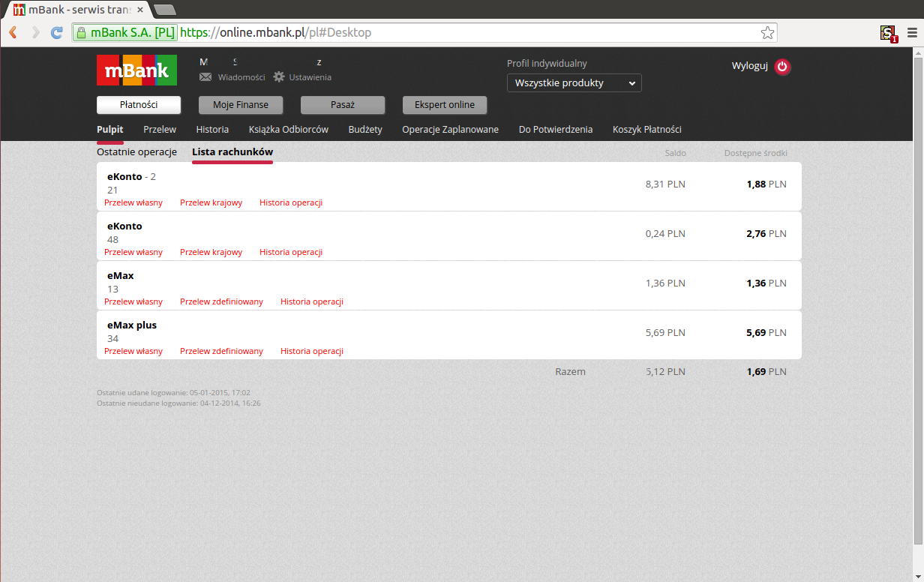Log out using the red power icon
The width and height of the screenshot is (924, 582).
coord(782,67)
